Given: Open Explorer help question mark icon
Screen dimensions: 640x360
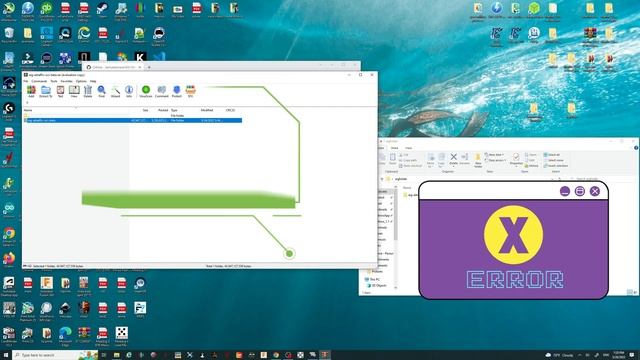Looking at the screenshot, I should [636, 148].
